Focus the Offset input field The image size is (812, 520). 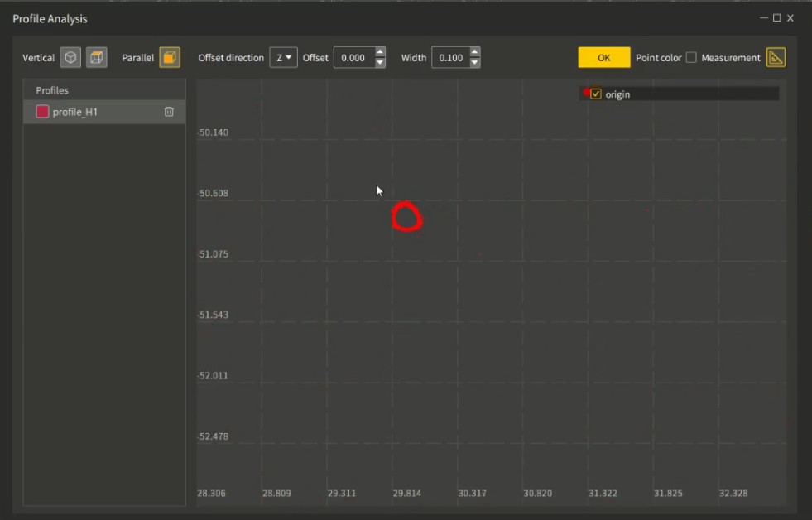[x=355, y=57]
